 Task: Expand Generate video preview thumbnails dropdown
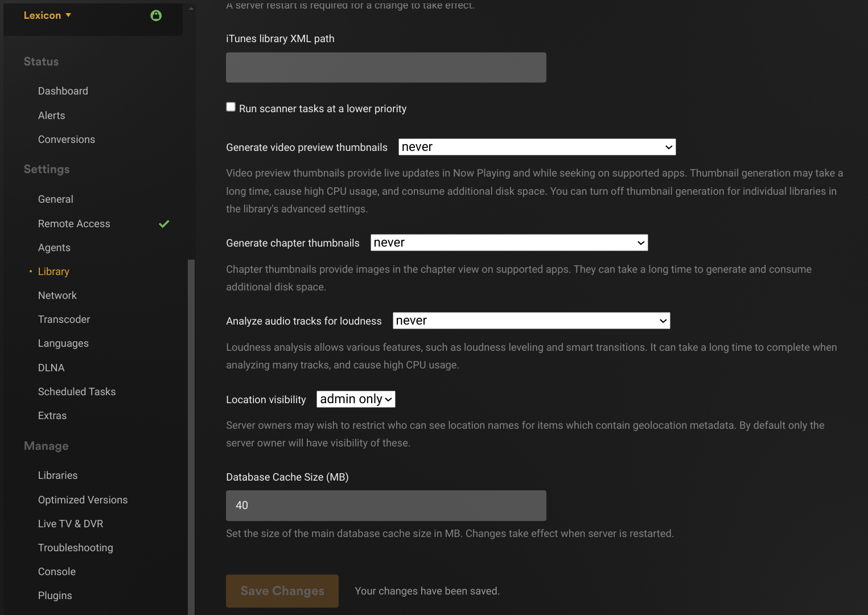[x=537, y=147]
